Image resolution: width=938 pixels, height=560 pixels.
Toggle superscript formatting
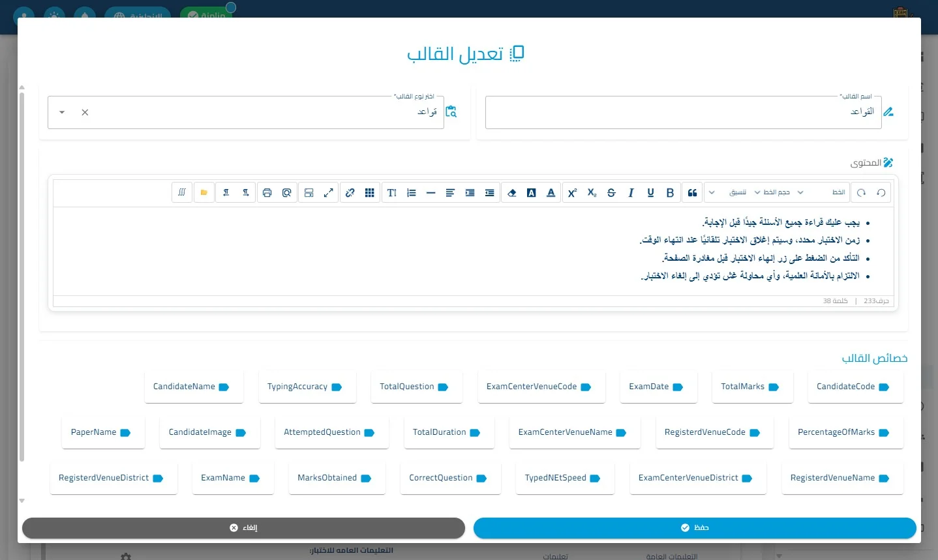point(572,193)
